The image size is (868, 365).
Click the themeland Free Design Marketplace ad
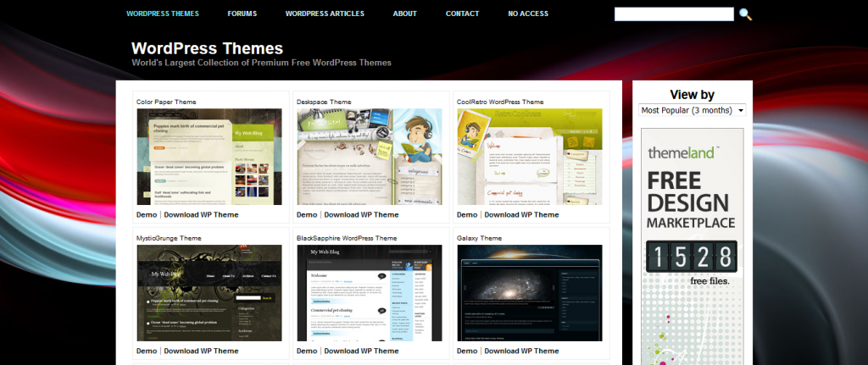[x=692, y=246]
